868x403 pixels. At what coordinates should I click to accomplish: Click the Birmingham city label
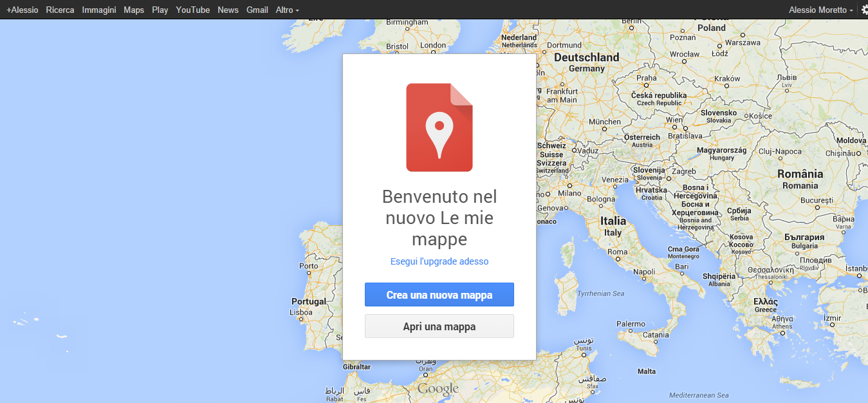click(407, 22)
